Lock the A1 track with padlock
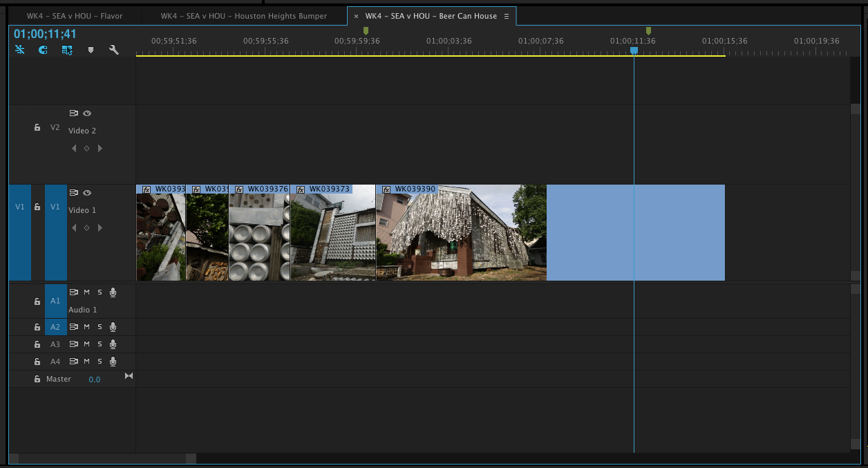This screenshot has height=468, width=868. click(37, 301)
